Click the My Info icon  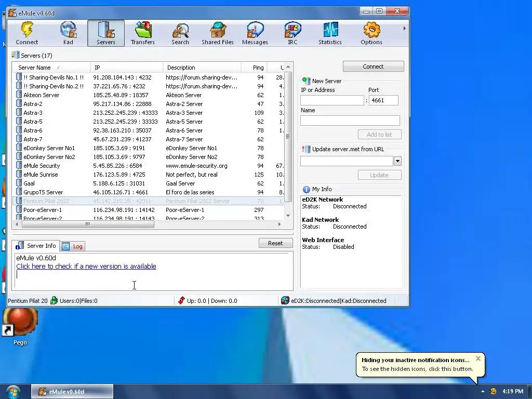(307, 189)
